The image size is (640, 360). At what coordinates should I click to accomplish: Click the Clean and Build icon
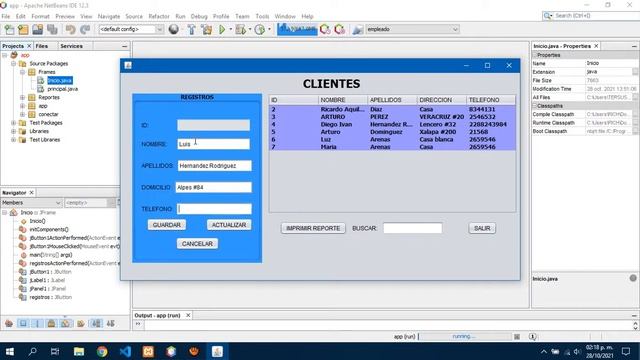pos(207,29)
